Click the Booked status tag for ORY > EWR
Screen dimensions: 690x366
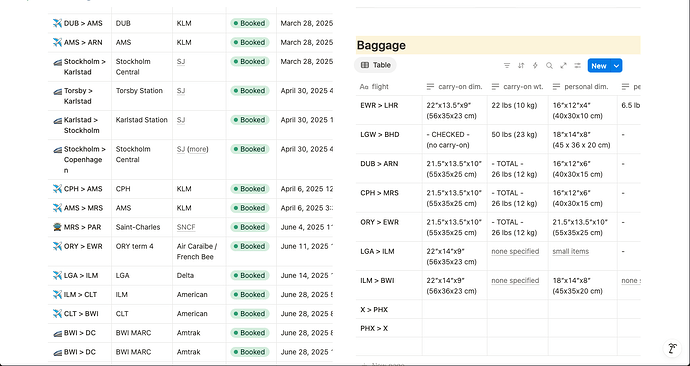[250, 246]
